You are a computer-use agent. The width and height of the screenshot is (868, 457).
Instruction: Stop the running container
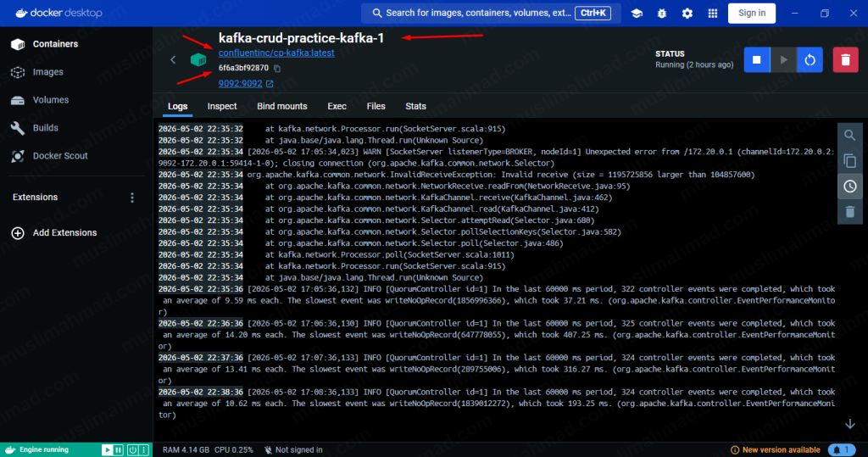click(757, 60)
